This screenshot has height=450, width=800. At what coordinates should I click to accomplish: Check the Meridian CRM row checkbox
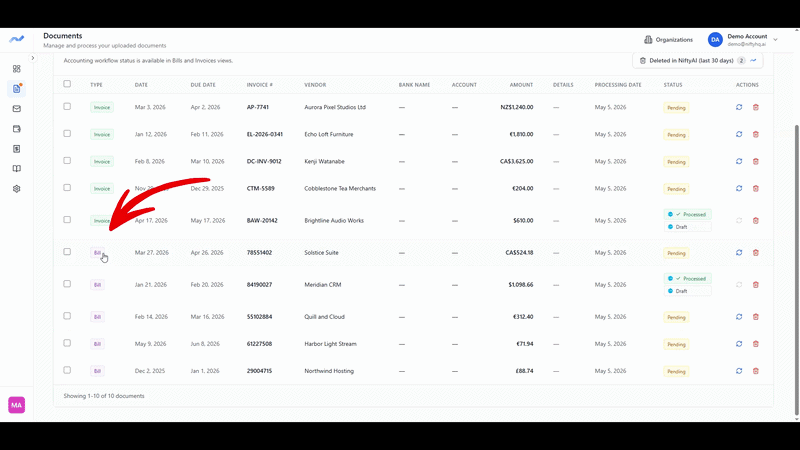(67, 284)
